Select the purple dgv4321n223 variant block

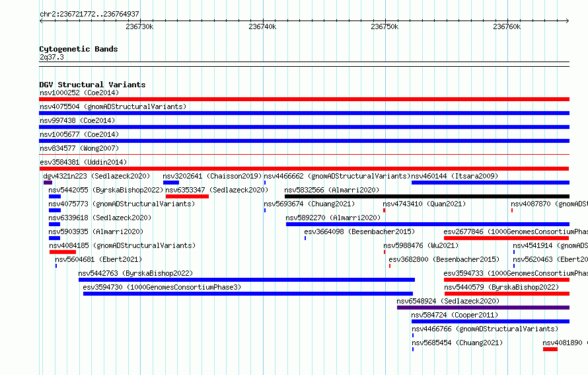[48, 183]
